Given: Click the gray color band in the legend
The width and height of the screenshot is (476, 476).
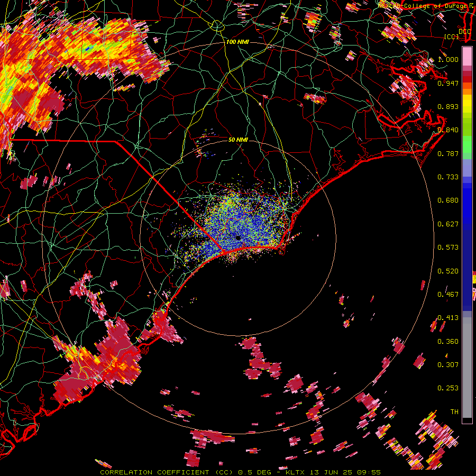Looking at the screenshot, I should tap(467, 368).
